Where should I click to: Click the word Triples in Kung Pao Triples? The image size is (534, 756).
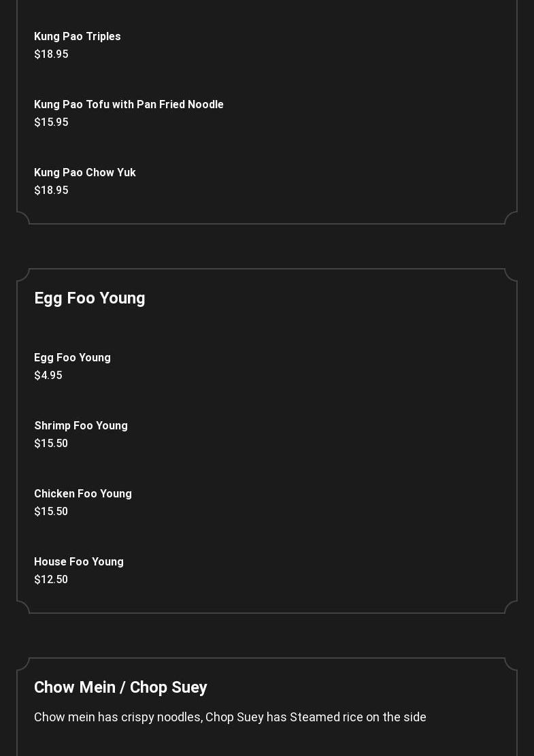click(103, 37)
